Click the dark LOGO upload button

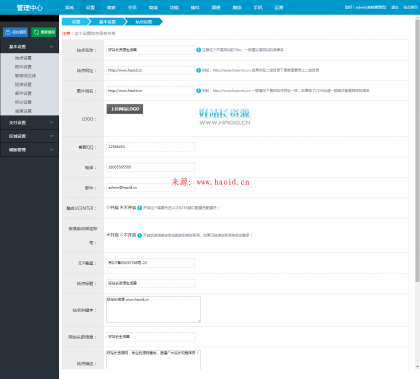(125, 109)
